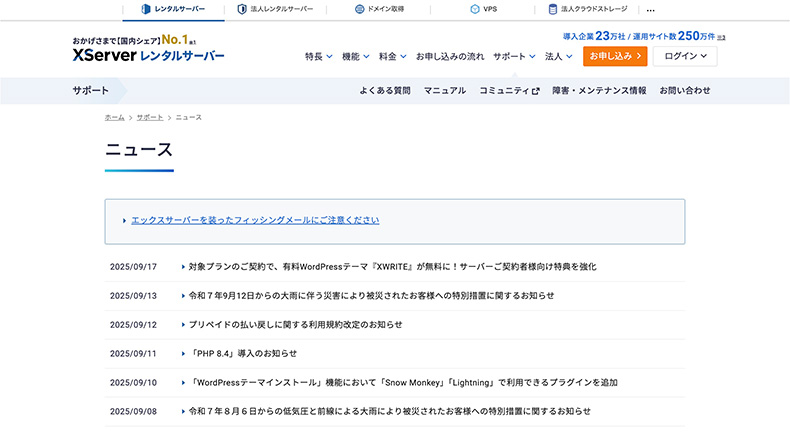This screenshot has width=790, height=435.
Task: Click the XServer レンタルサーバー logo
Action: 148,55
